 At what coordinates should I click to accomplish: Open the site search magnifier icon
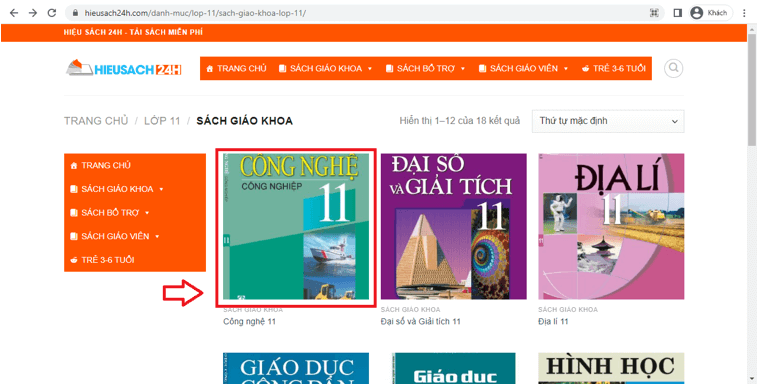point(674,68)
